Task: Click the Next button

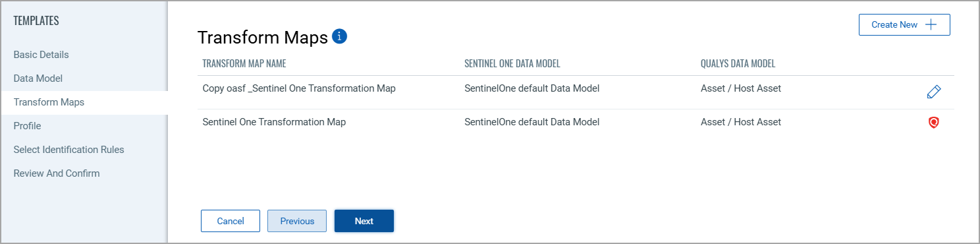Action: coord(364,221)
